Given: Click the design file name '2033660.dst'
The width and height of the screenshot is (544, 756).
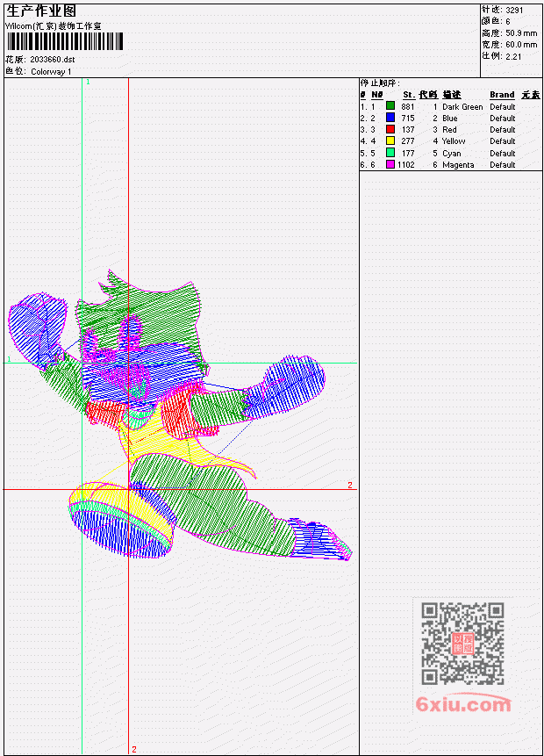Looking at the screenshot, I should point(52,60).
